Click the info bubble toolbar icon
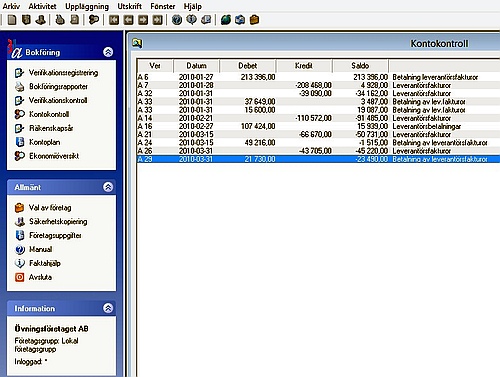500x377 pixels. pyautogui.click(x=191, y=20)
